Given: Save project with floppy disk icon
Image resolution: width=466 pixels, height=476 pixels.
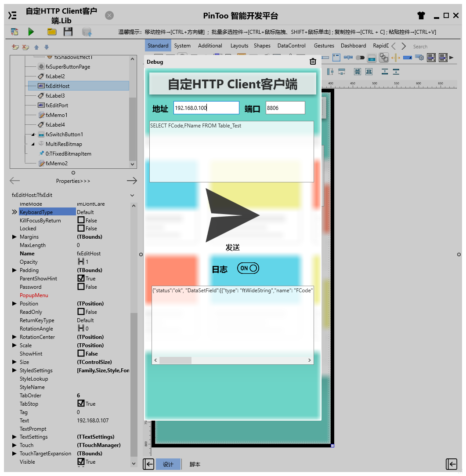Looking at the screenshot, I should pyautogui.click(x=68, y=32).
